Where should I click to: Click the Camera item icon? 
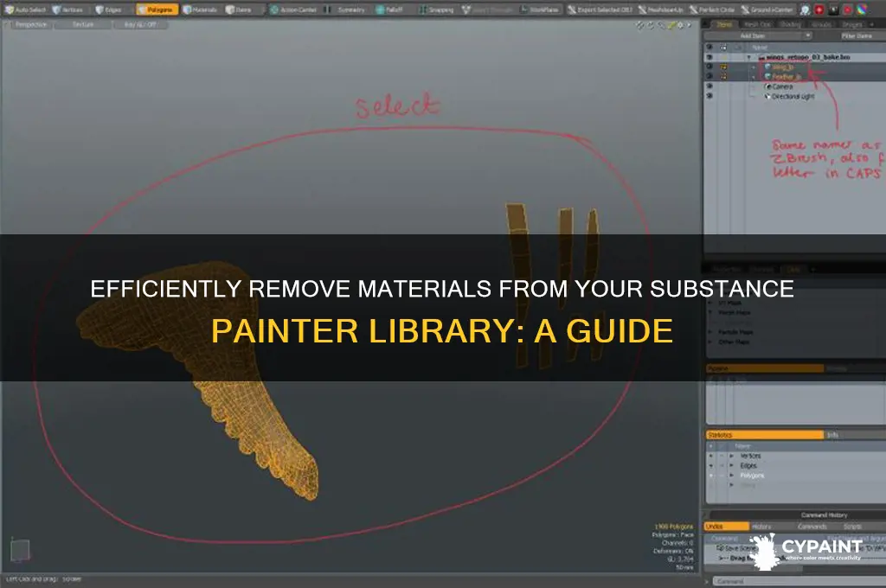click(767, 86)
